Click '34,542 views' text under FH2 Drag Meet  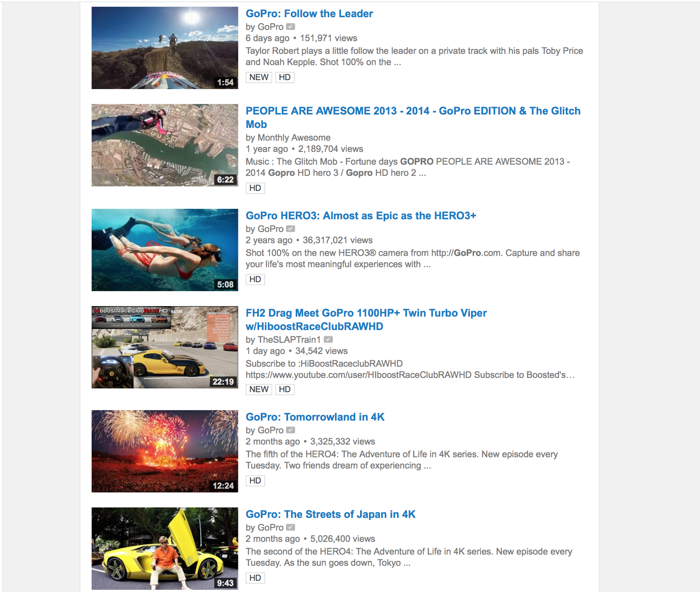click(x=322, y=351)
